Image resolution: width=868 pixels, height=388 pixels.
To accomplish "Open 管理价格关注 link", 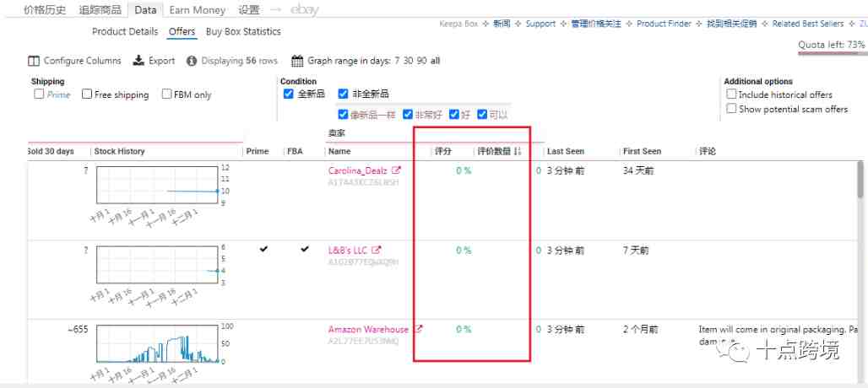I will click(595, 24).
